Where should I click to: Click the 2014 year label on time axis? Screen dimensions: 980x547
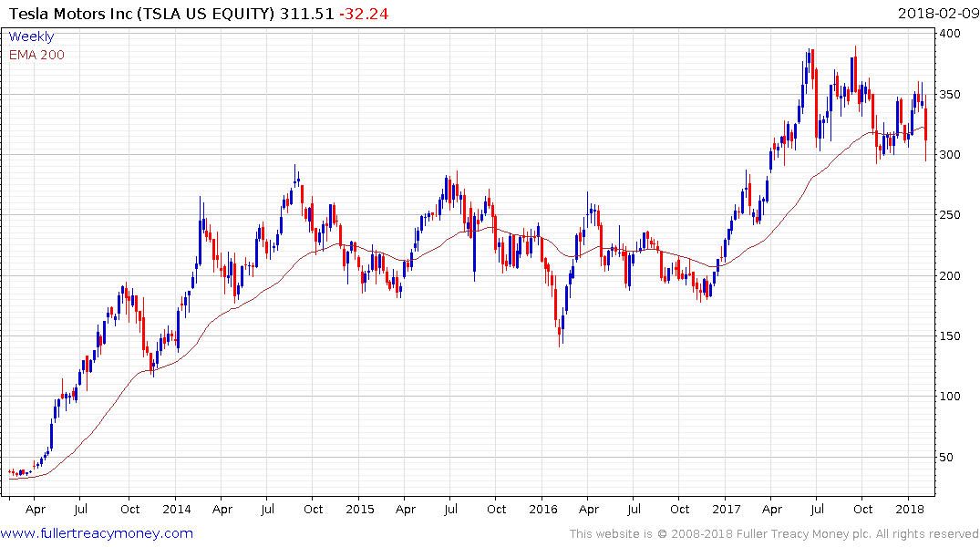click(x=177, y=509)
